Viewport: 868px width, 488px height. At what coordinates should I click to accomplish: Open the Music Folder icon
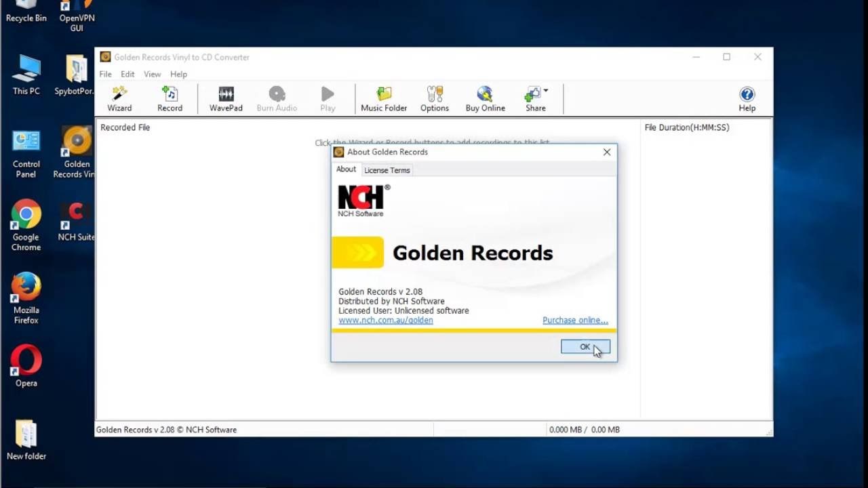pos(384,99)
